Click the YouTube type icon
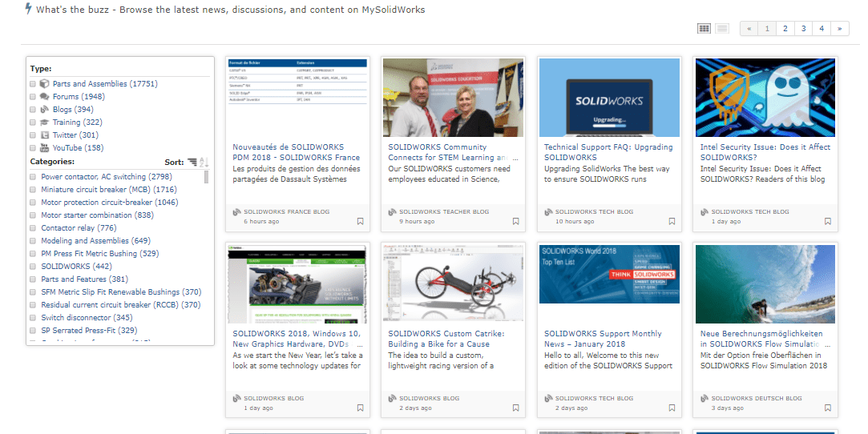Image resolution: width=868 pixels, height=434 pixels. point(45,147)
